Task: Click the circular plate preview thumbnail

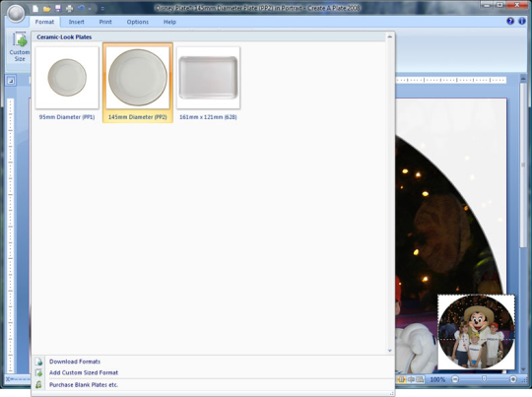Action: point(477,332)
